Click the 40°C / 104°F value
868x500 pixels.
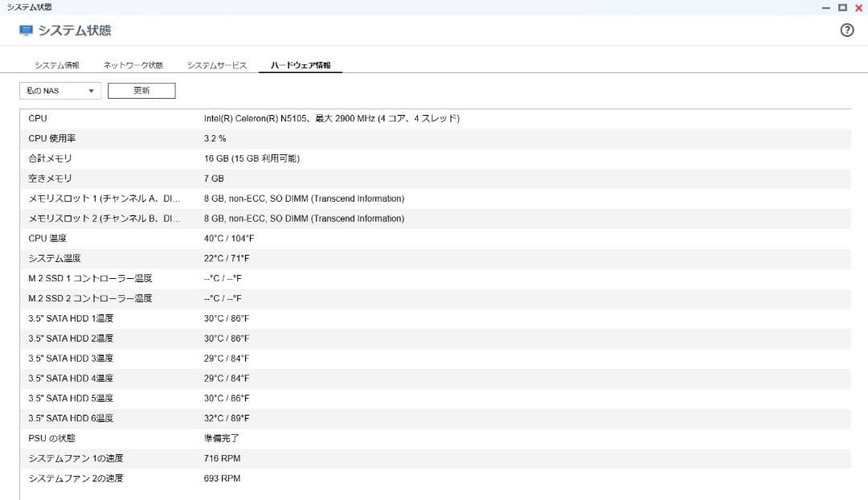pos(229,238)
